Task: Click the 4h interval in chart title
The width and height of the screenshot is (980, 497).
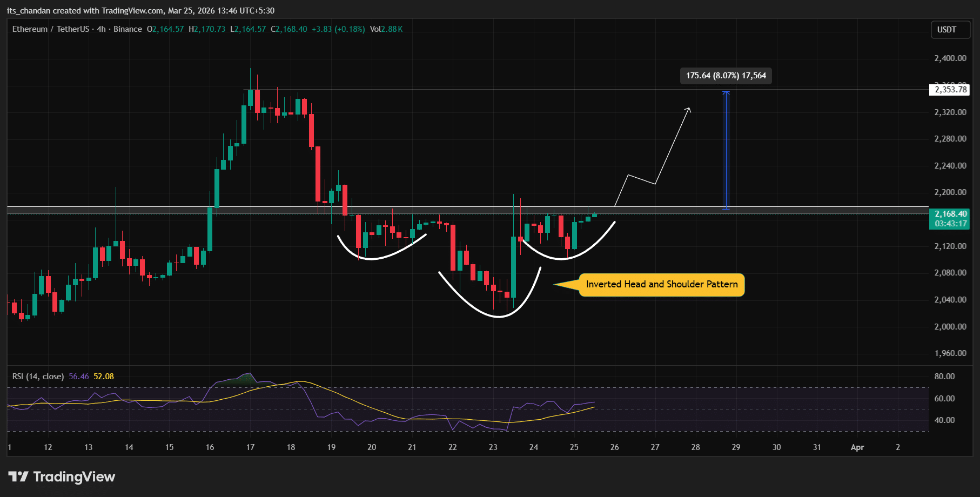Action: pyautogui.click(x=101, y=29)
